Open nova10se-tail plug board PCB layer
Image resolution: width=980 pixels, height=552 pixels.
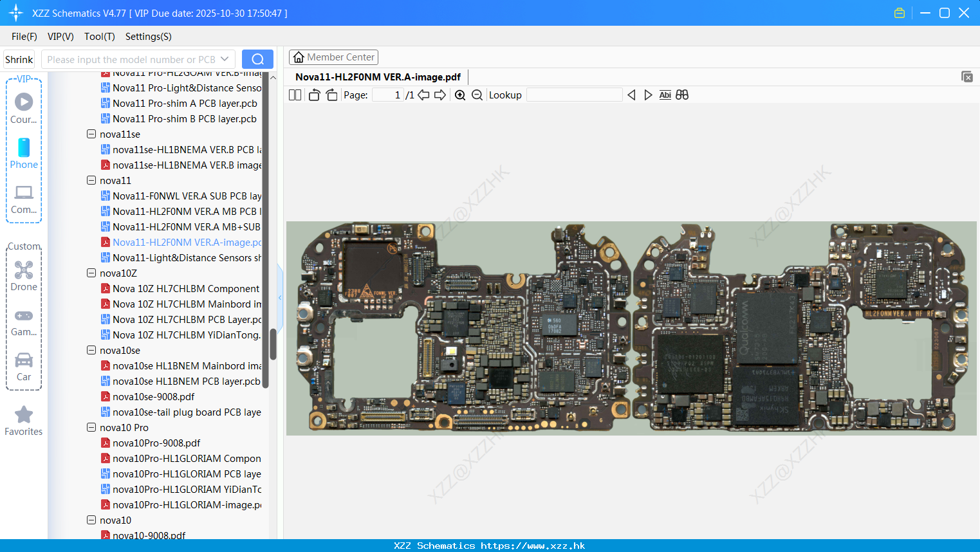181,412
